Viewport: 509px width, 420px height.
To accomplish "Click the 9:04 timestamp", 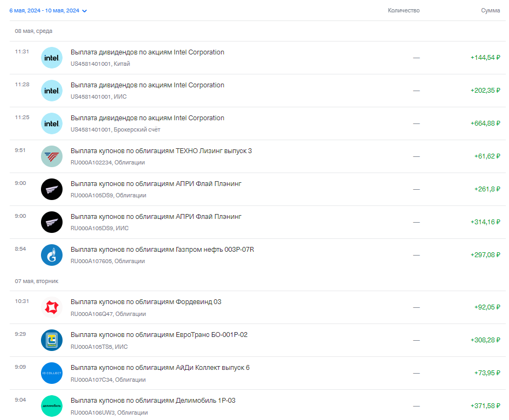I will (20, 400).
